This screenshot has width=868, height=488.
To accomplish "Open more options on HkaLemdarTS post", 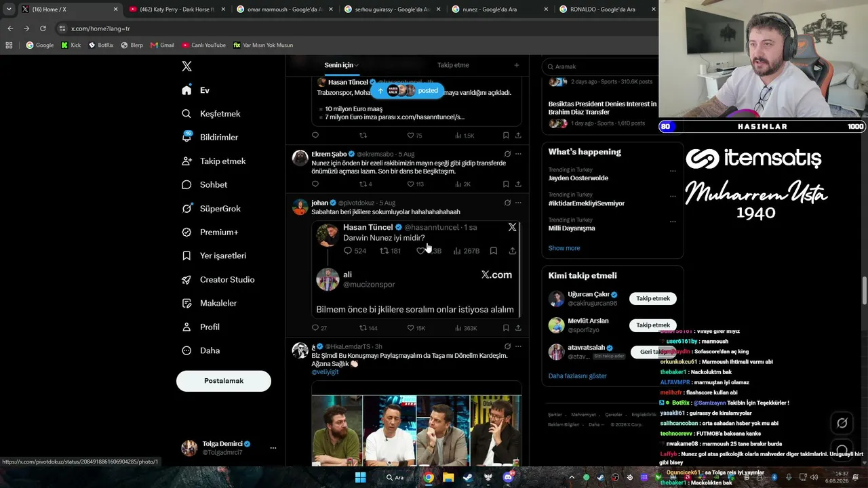I will point(518,346).
